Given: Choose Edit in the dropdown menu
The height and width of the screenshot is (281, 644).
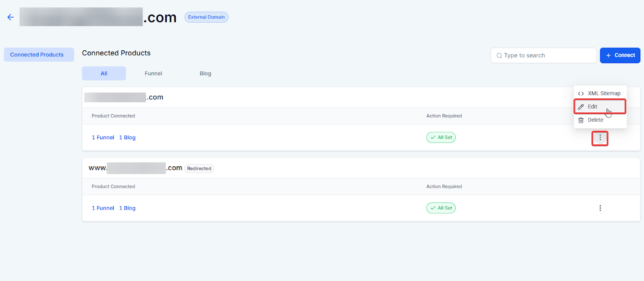Looking at the screenshot, I should [x=592, y=107].
